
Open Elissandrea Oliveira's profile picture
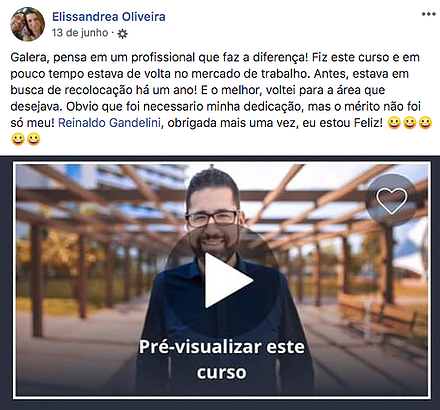28,24
